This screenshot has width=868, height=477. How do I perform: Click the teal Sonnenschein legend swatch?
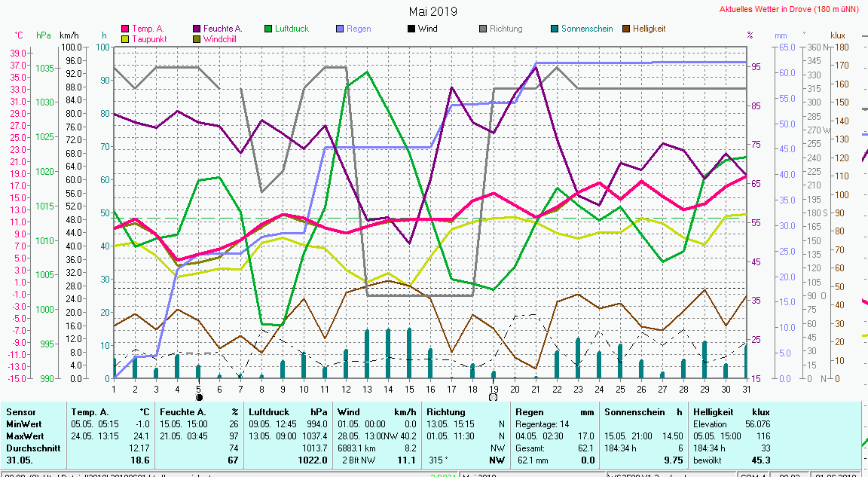click(x=555, y=29)
